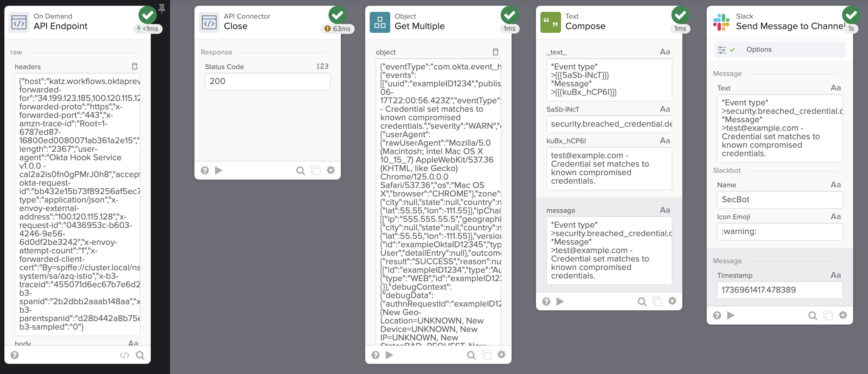Viewport: 868px width, 374px height.
Task: Copy the object field in Get Multiple
Action: (495, 52)
